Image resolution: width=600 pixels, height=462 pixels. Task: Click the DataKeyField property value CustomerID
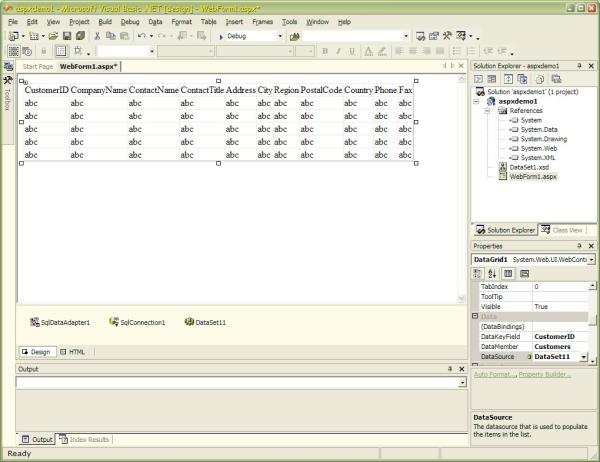coord(554,336)
